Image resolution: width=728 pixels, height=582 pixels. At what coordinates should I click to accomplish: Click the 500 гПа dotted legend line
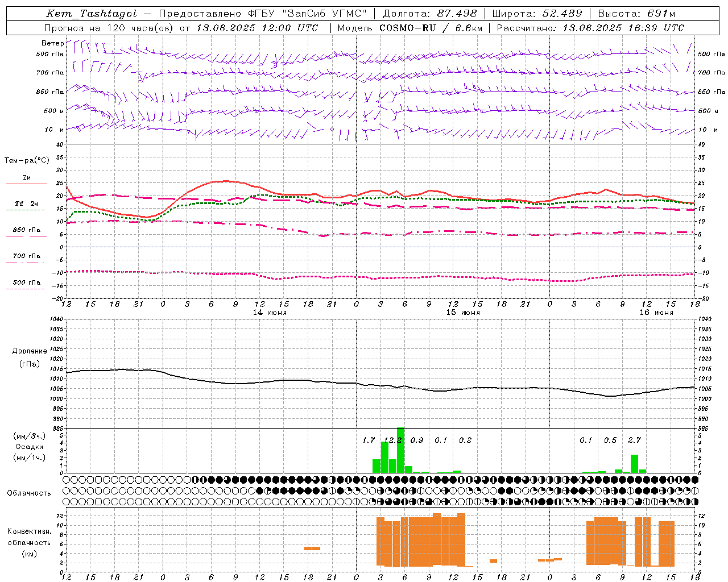[26, 289]
